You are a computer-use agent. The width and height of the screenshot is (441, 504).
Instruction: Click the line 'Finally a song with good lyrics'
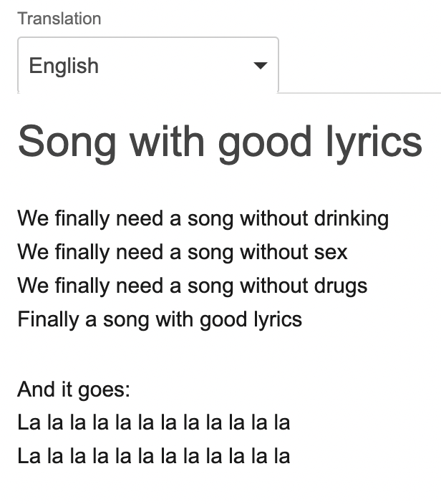pos(160,319)
